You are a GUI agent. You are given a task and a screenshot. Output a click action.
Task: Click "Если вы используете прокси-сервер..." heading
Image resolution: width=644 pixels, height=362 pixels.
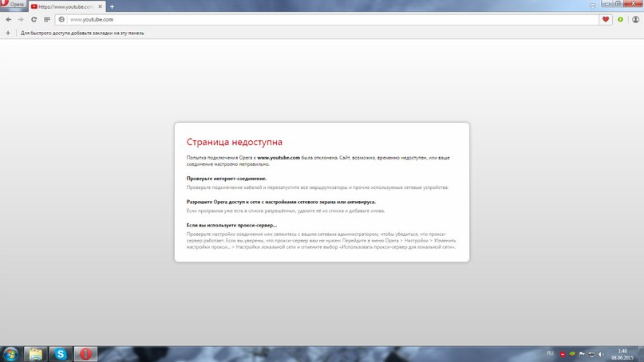pos(231,226)
